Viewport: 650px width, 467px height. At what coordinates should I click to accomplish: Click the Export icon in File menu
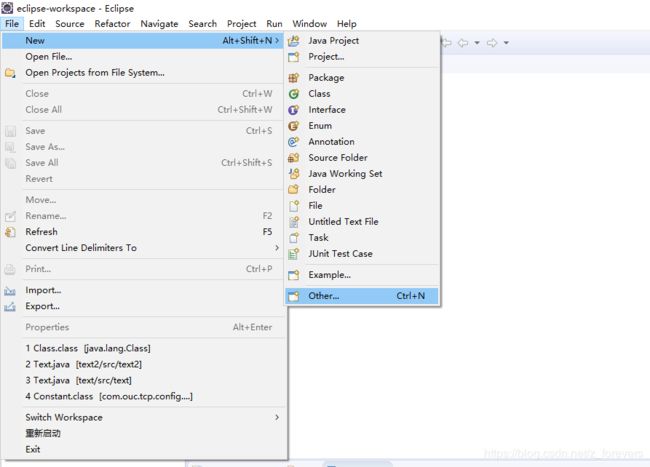(10, 307)
